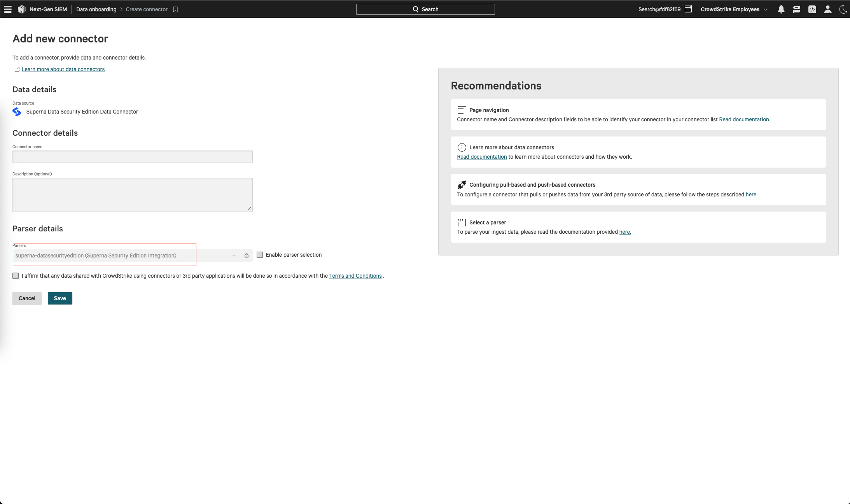
Task: Click the info icon in Recommendations
Action: 462,147
